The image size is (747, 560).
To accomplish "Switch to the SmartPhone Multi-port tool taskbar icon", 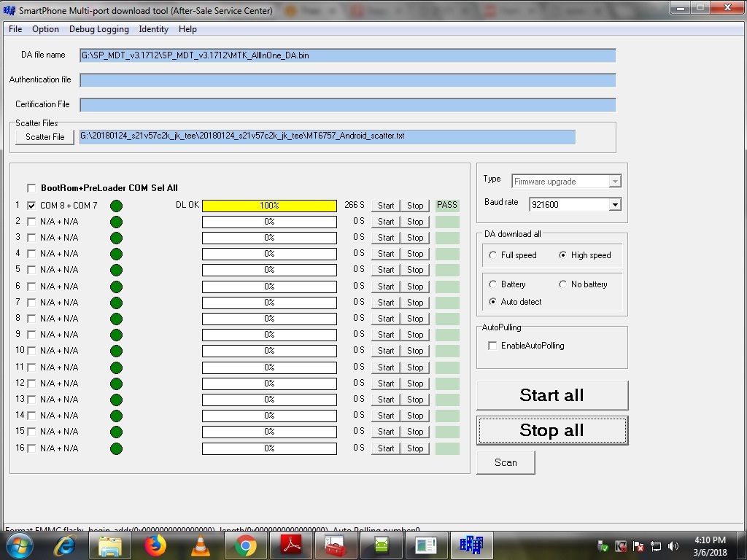I will [472, 545].
